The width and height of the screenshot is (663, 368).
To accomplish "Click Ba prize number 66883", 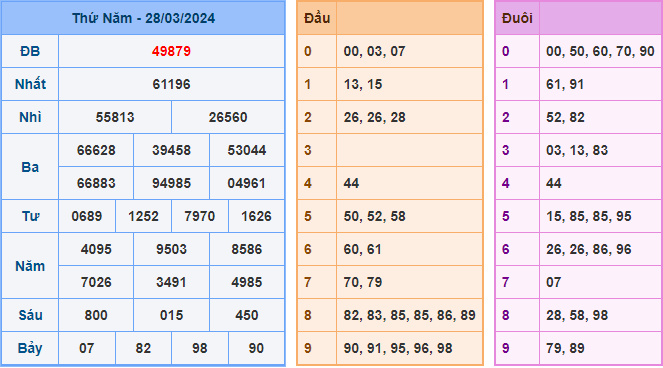I will pos(96,183).
